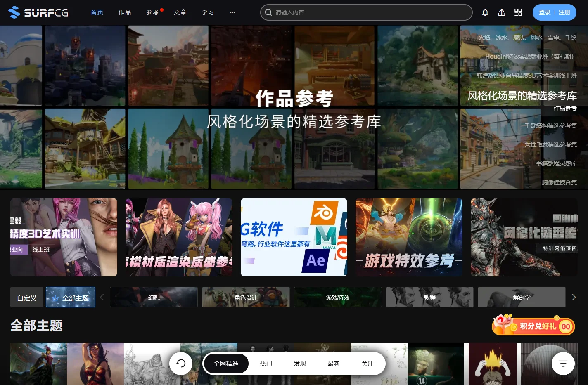Click the 自定义 button

coord(27,298)
